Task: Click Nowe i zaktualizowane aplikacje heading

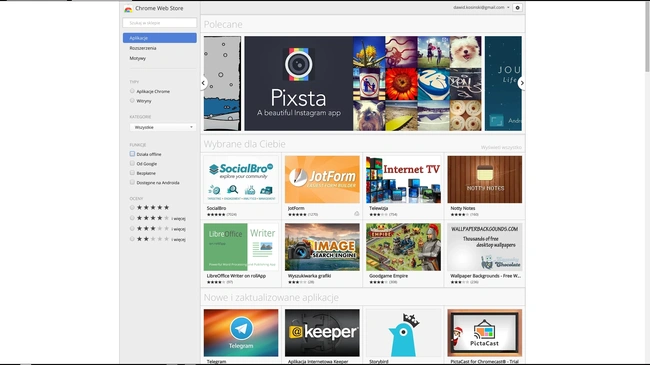Action: 271,297
